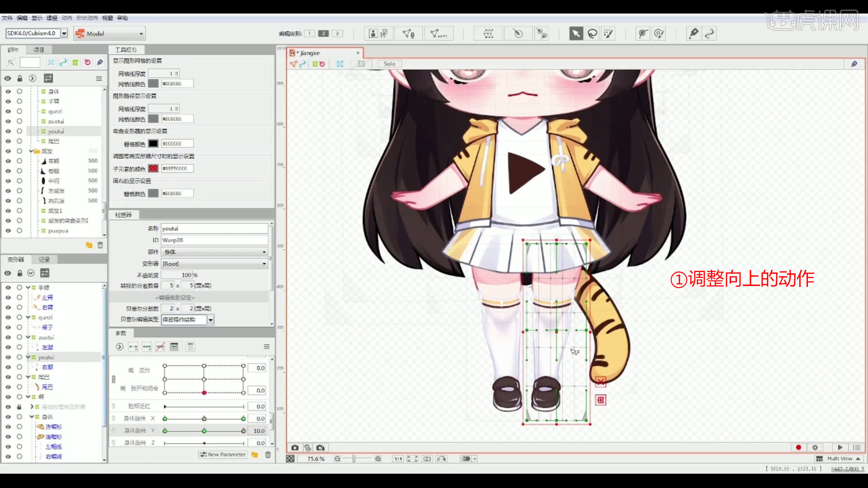Select the glue eraser tool icon
The width and height of the screenshot is (868, 488).
[659, 33]
